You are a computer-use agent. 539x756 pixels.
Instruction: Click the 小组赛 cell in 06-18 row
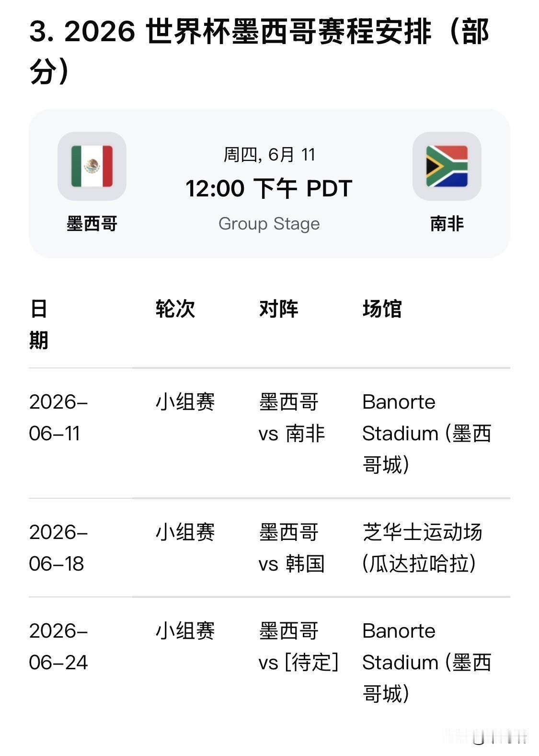coord(185,532)
